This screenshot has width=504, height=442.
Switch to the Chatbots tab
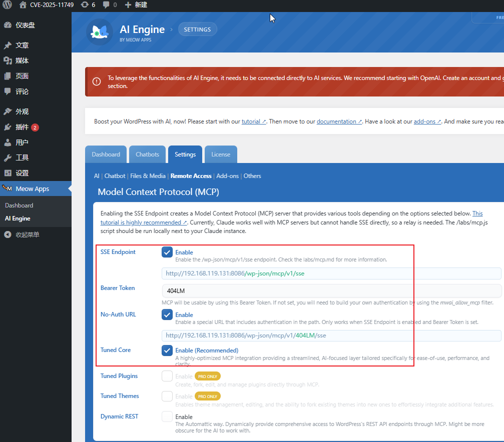(147, 154)
